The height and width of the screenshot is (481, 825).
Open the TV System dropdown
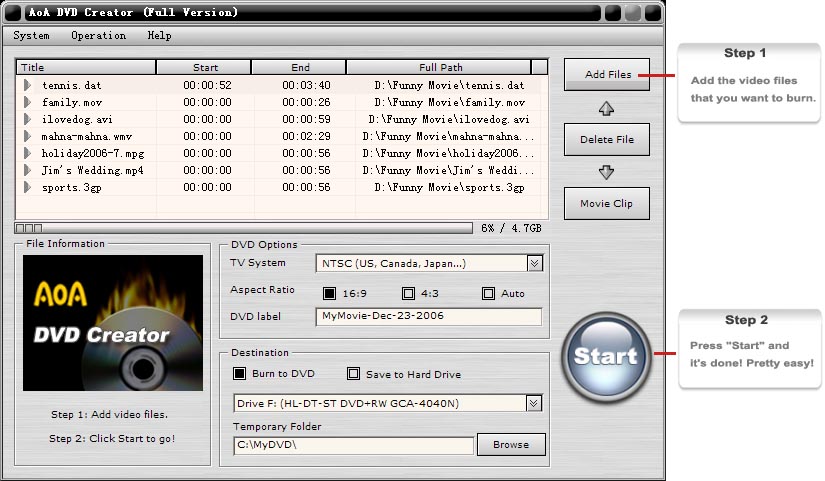tap(534, 264)
